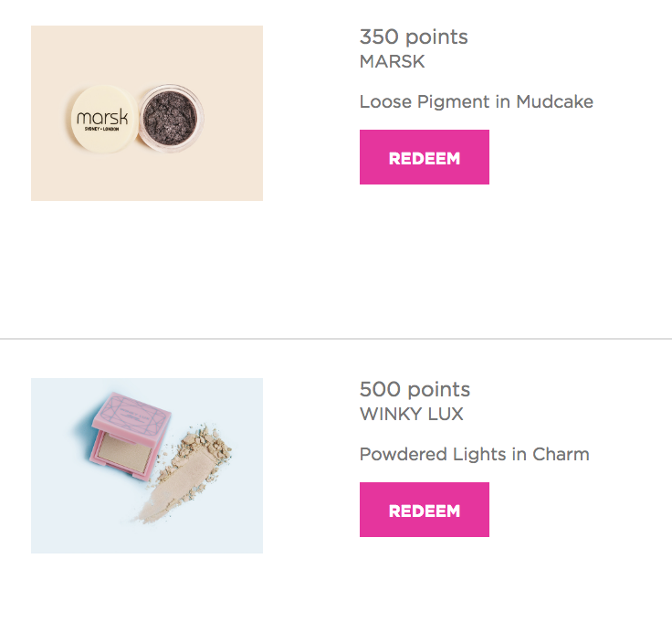Click the Sydney London text on lid
Viewport: 672px width, 643px height.
click(102, 129)
